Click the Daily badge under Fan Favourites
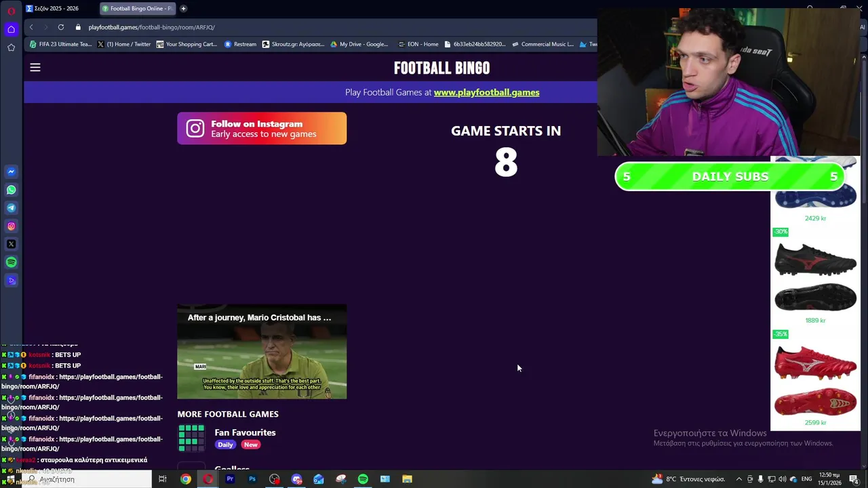Viewport: 868px width, 488px height. click(x=225, y=445)
